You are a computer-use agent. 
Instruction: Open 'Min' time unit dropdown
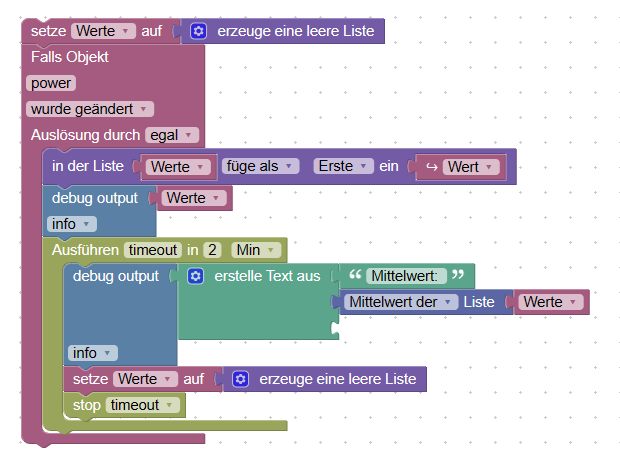pos(257,250)
